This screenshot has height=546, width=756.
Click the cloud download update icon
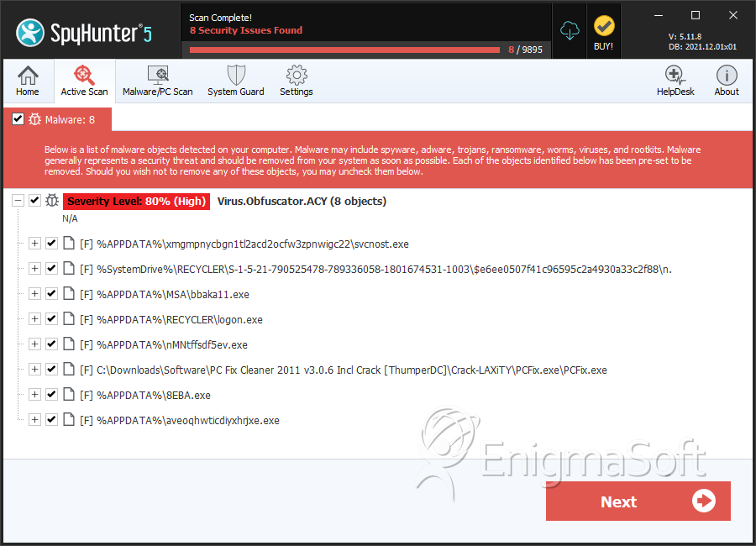pos(570,30)
